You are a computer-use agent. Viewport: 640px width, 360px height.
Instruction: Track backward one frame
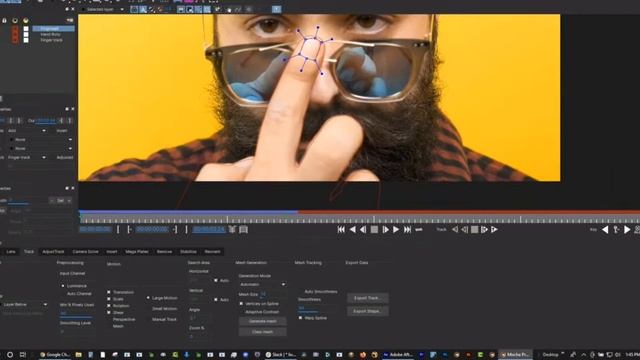[x=464, y=230]
